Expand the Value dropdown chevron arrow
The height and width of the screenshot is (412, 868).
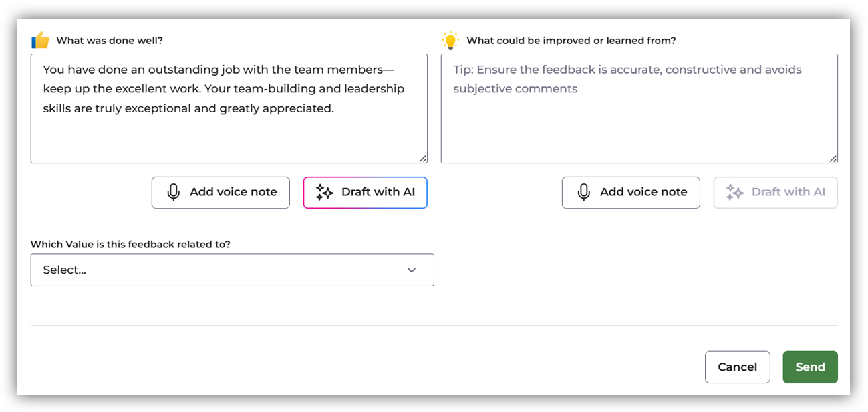click(x=412, y=270)
